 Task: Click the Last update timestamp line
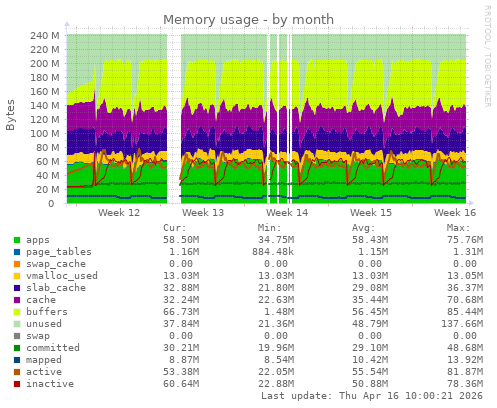[x=372, y=396]
